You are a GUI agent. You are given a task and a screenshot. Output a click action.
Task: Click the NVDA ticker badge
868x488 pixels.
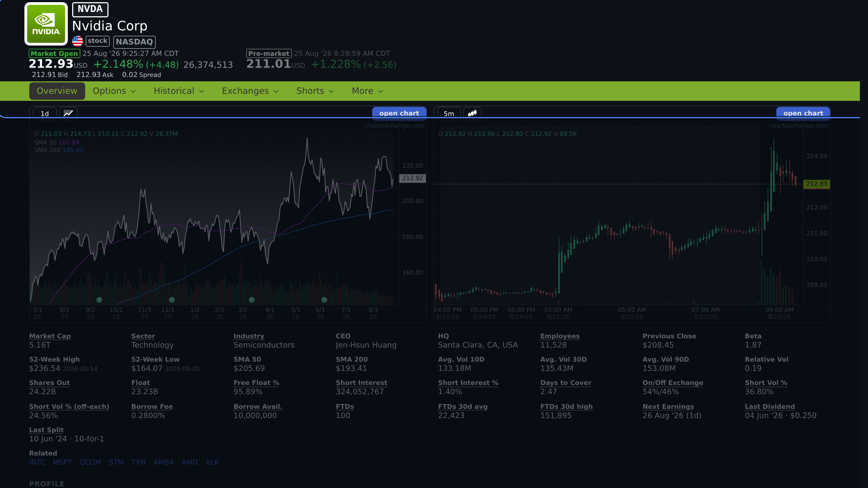coord(90,9)
